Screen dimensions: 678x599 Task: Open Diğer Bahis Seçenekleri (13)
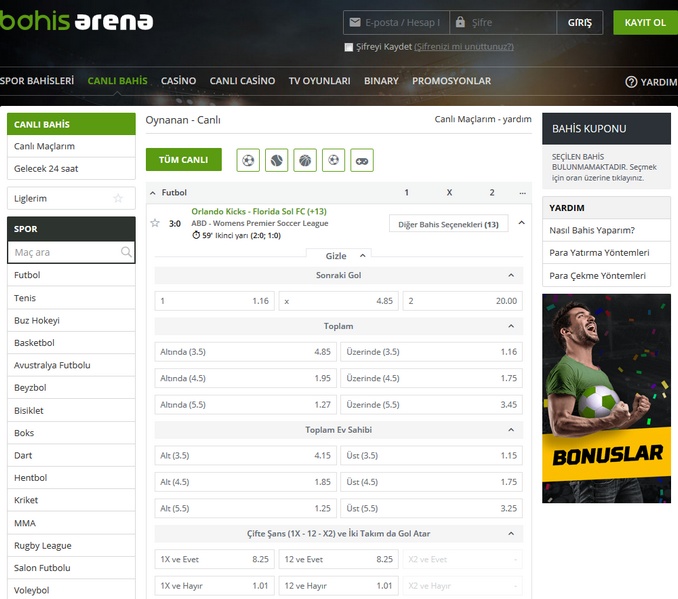click(x=448, y=224)
